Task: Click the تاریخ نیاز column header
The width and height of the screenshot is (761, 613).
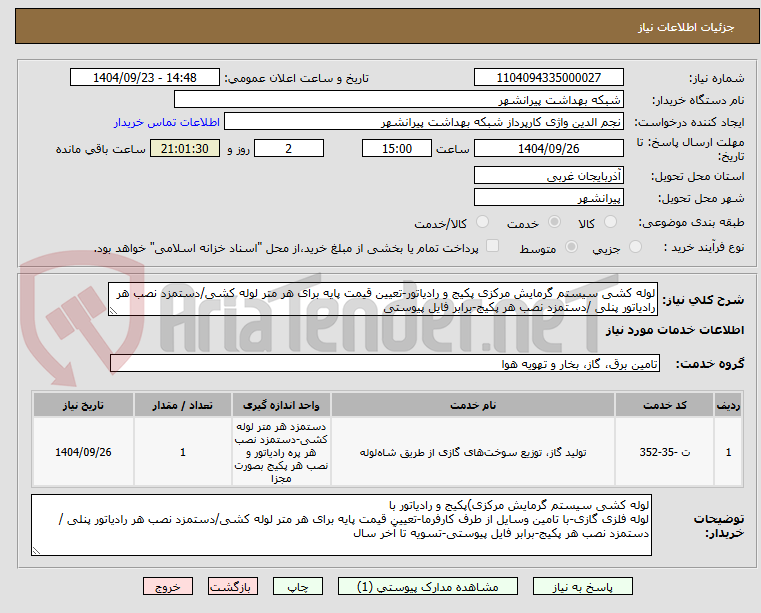Action: (83, 405)
